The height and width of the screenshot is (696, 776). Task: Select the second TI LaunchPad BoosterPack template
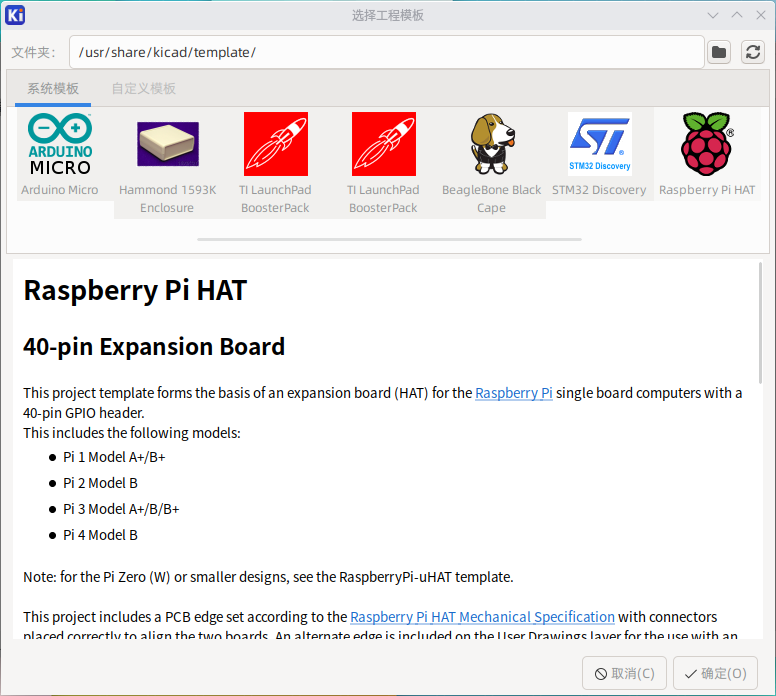pos(383,144)
